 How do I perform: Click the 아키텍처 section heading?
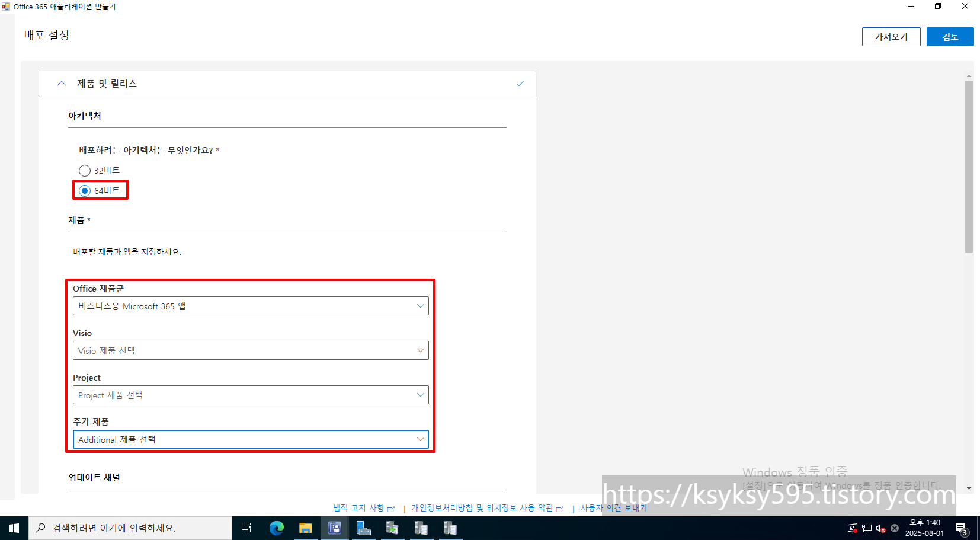pos(85,116)
